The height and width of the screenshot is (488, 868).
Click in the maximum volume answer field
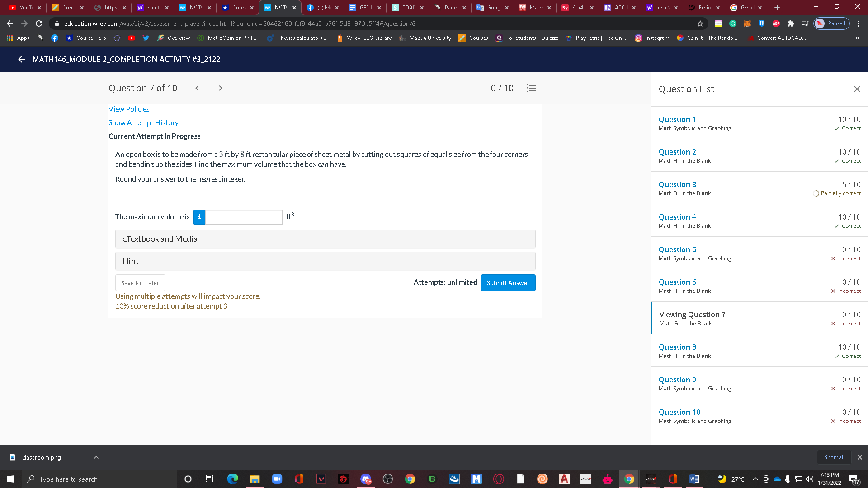click(x=244, y=217)
